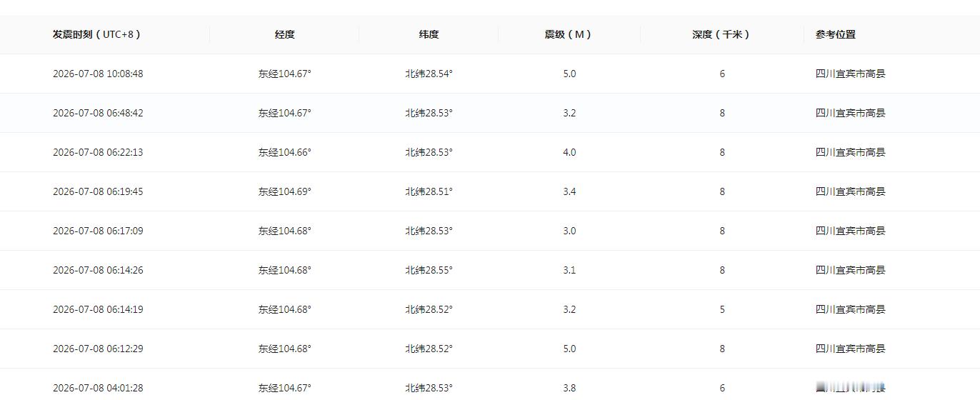Click the longitude 东经104.69°

coord(285,191)
